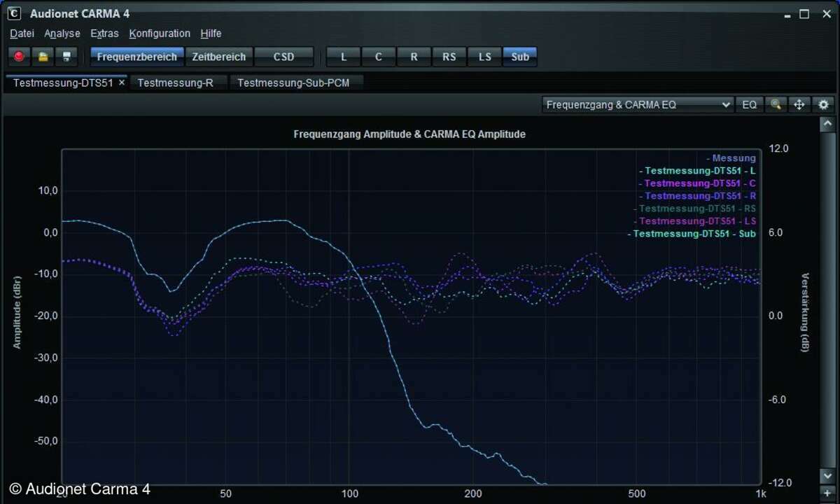Switch to CSD view
The width and height of the screenshot is (840, 504).
click(284, 57)
